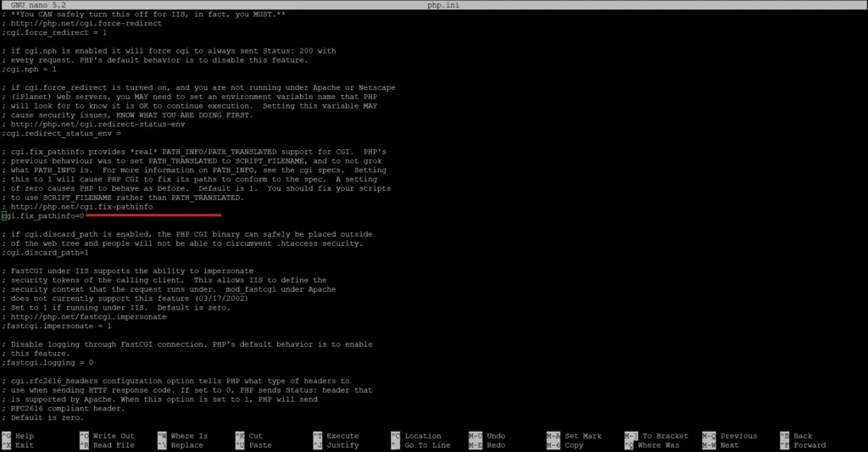Click the line starting "**You CAN safely turn this off"

pyautogui.click(x=143, y=14)
